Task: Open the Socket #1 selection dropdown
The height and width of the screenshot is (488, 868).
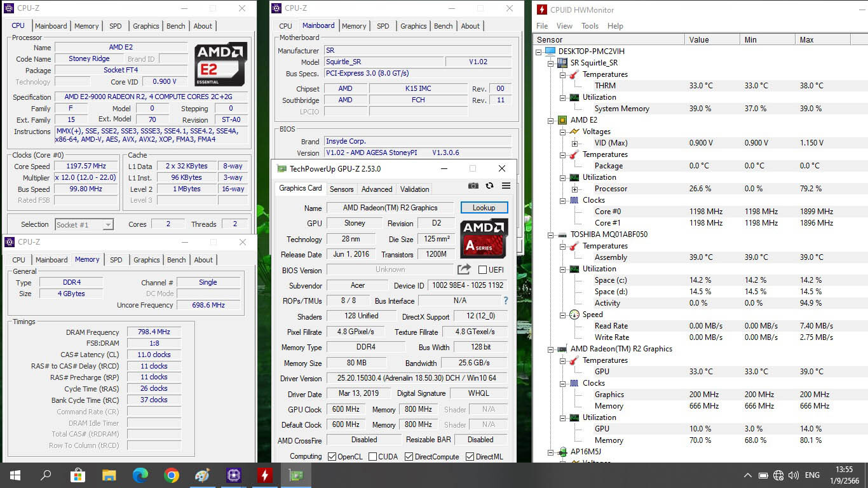Action: pos(108,224)
